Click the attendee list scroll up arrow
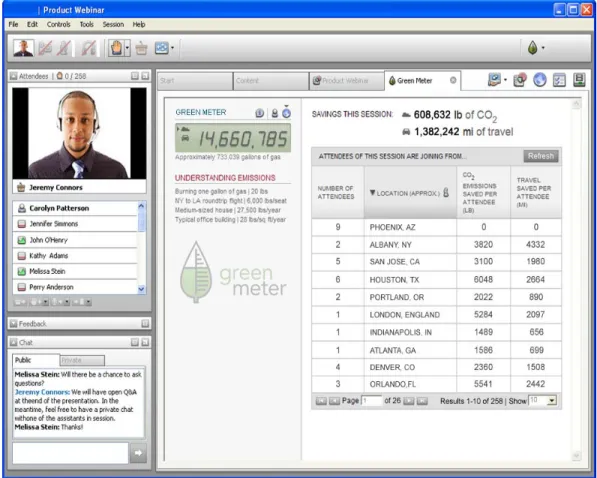The image size is (597, 478). 141,206
